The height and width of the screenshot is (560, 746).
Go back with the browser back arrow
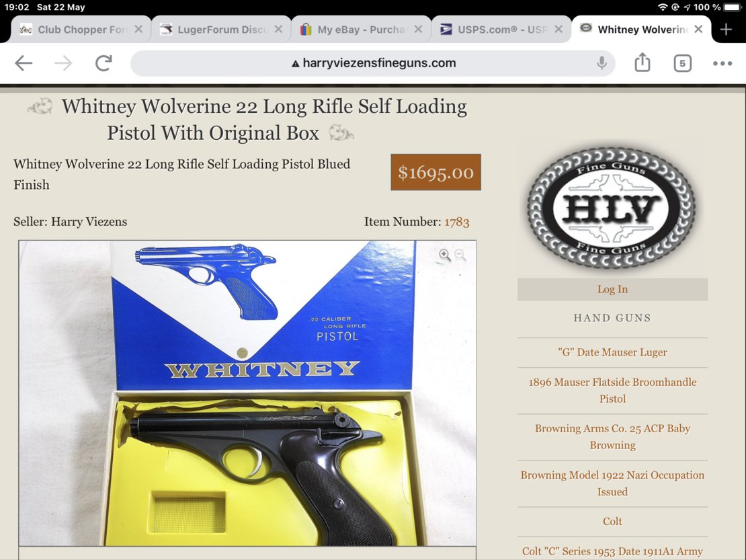tap(24, 63)
